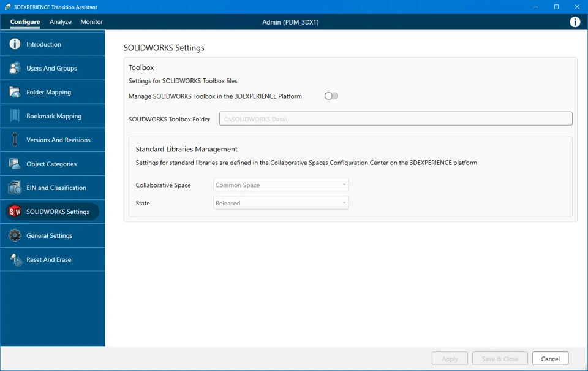The height and width of the screenshot is (371, 588).
Task: Select the Users And Groups icon
Action: (15, 68)
